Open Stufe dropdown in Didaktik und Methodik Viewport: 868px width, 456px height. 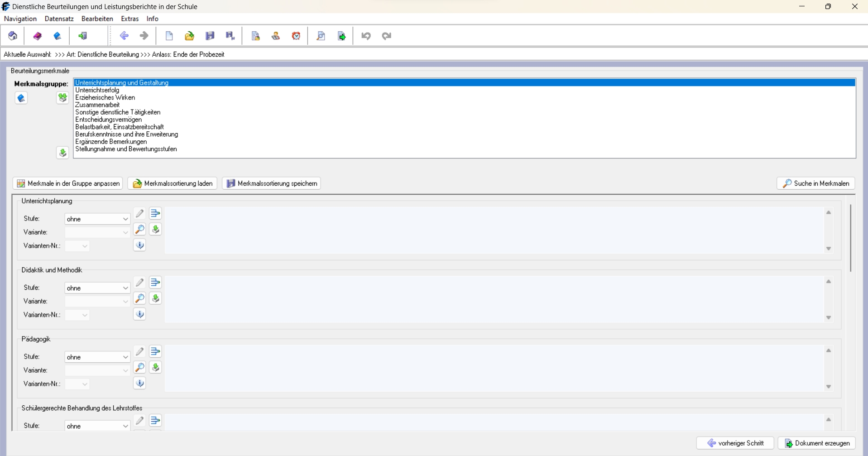pyautogui.click(x=97, y=288)
